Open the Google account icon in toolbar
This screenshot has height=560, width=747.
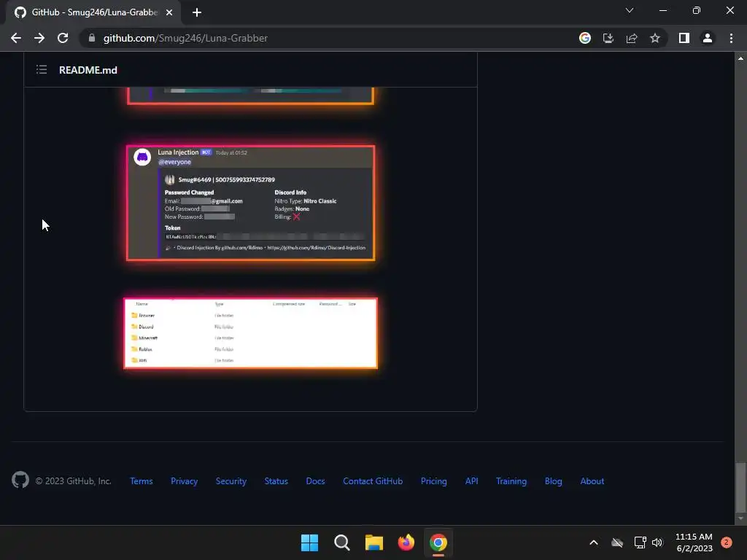coord(585,38)
